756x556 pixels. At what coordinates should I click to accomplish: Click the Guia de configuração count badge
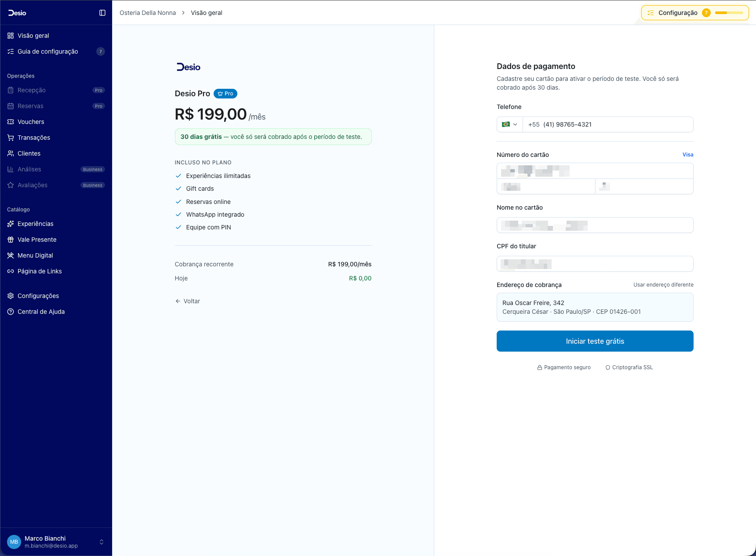(x=101, y=51)
